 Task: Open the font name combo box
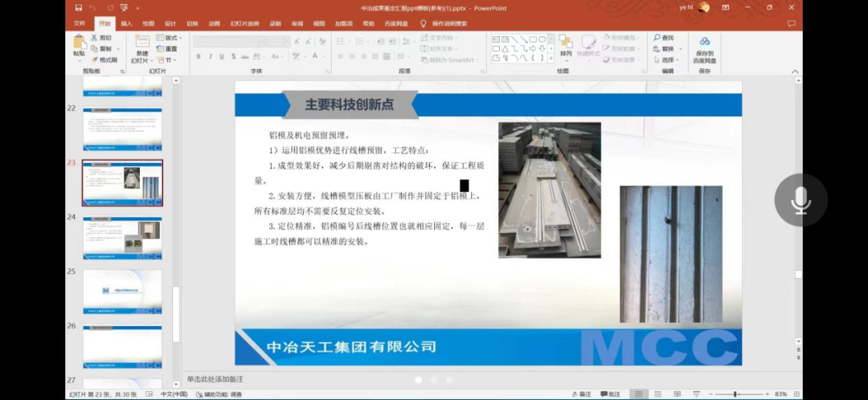coord(229,42)
